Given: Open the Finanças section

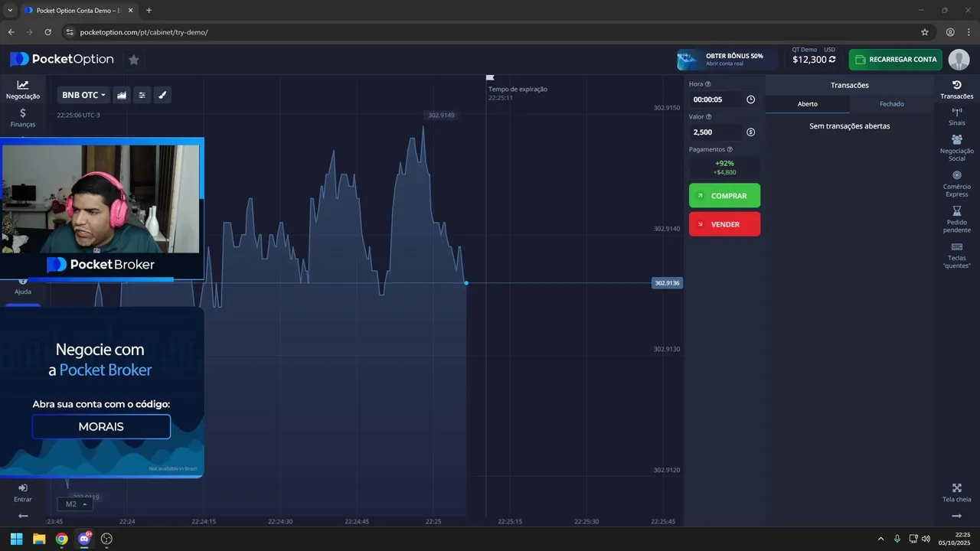Looking at the screenshot, I should tap(23, 118).
